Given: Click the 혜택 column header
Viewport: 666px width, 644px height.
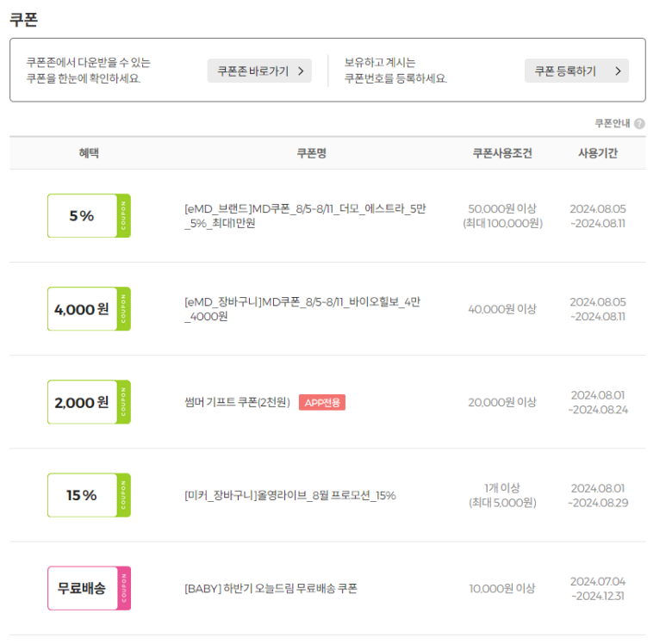Looking at the screenshot, I should click(x=89, y=153).
